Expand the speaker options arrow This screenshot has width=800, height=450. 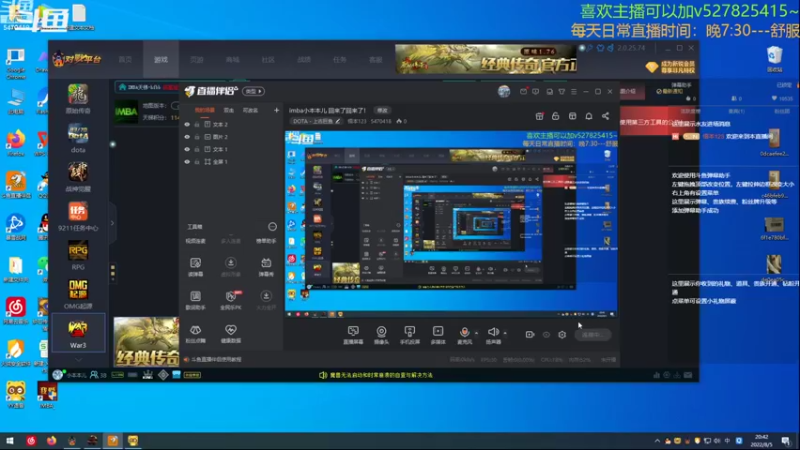pos(505,333)
